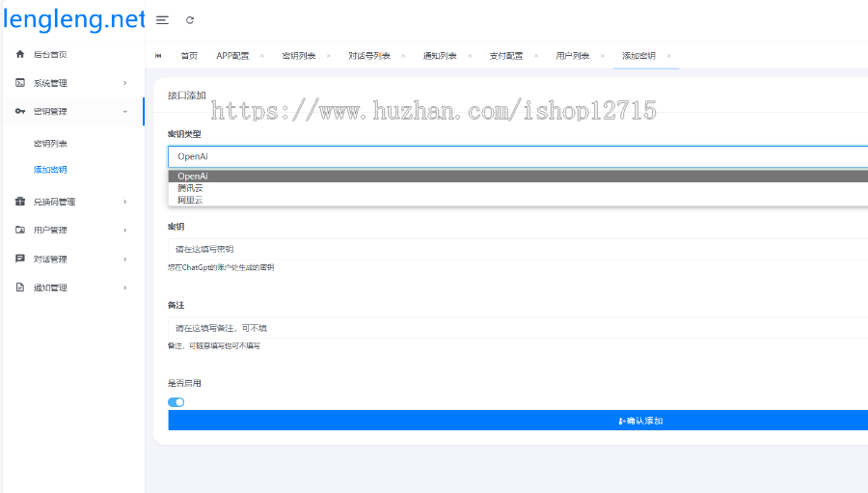Screen dimensions: 868x493
Task: Focus the 备注 input field
Action: (x=518, y=328)
